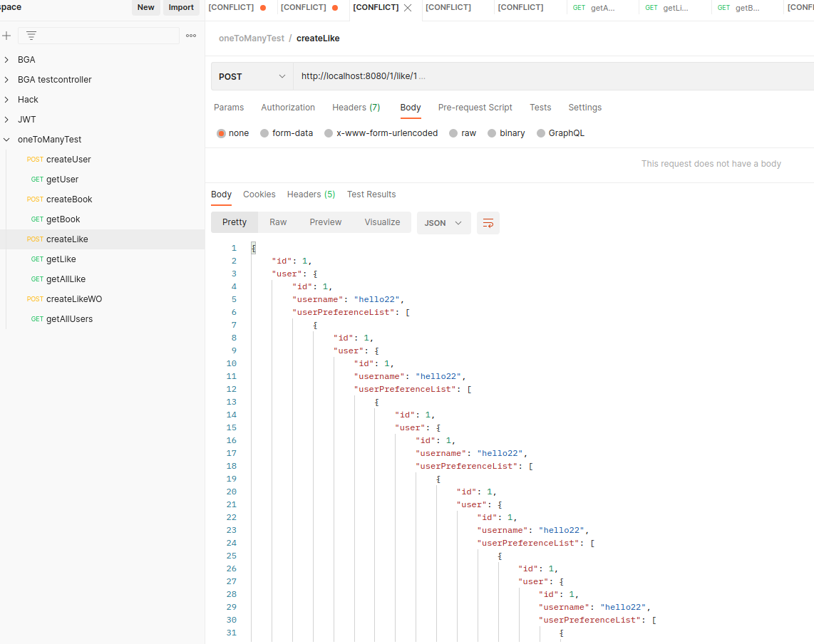Viewport: 814px width, 644px height.
Task: Switch to Test Results tab
Action: [x=371, y=194]
